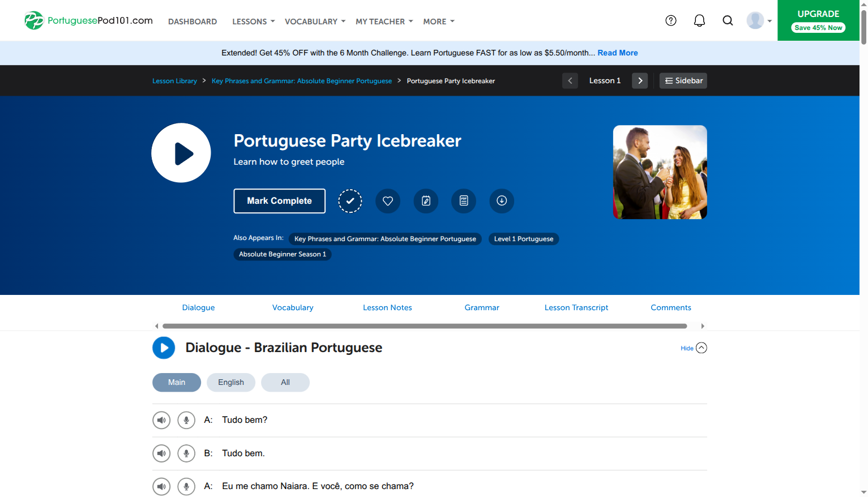The height and width of the screenshot is (497, 868).
Task: Click the 'Portuguese Party Icebreaker' title
Action: pyautogui.click(x=348, y=140)
